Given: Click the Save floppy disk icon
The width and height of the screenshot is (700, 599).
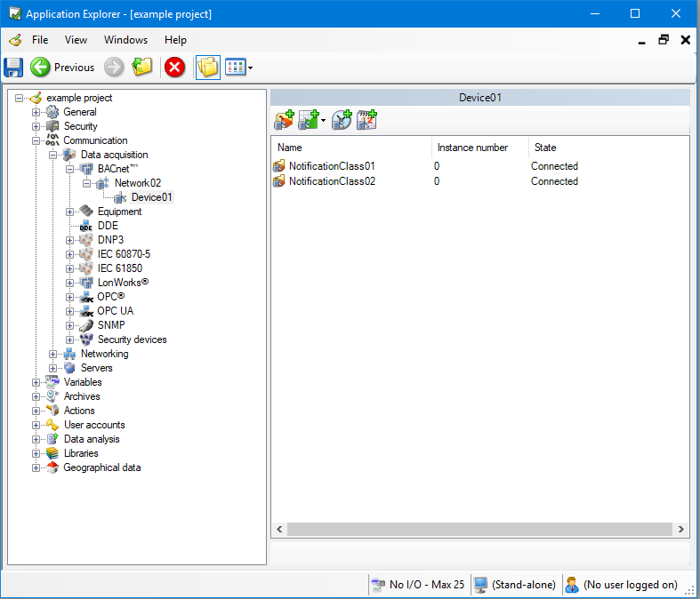Looking at the screenshot, I should 13,68.
